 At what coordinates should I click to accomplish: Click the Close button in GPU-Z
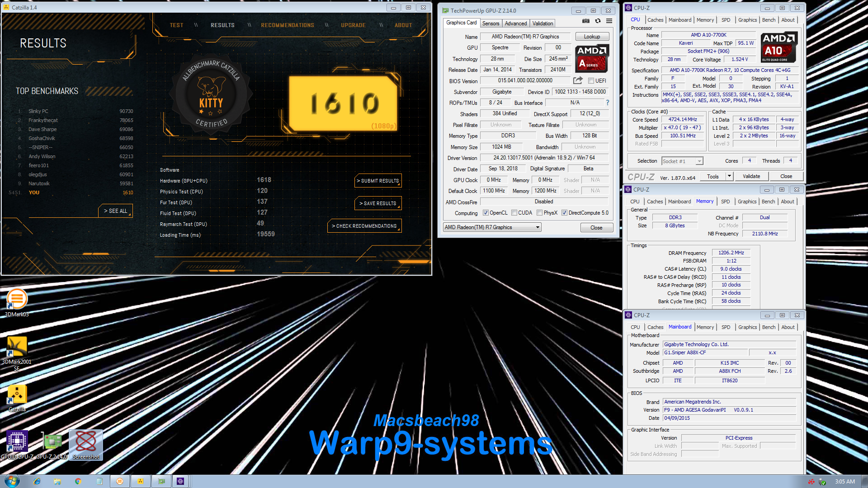[596, 228]
